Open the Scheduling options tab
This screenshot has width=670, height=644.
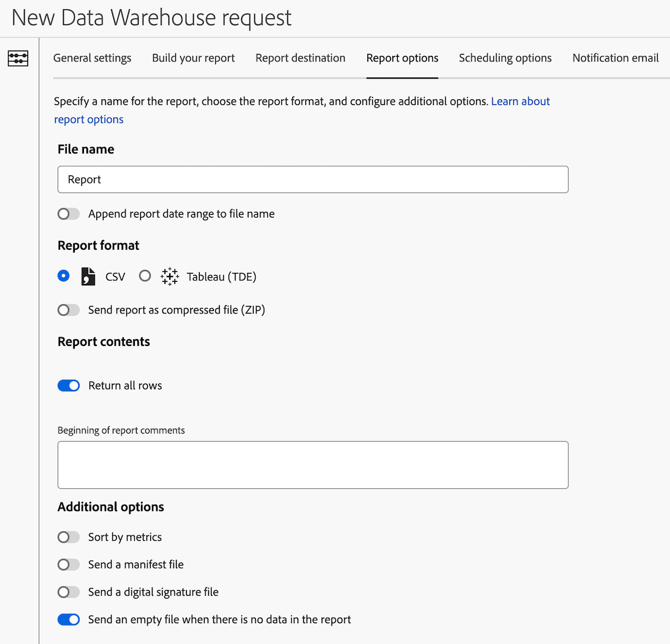pos(504,58)
